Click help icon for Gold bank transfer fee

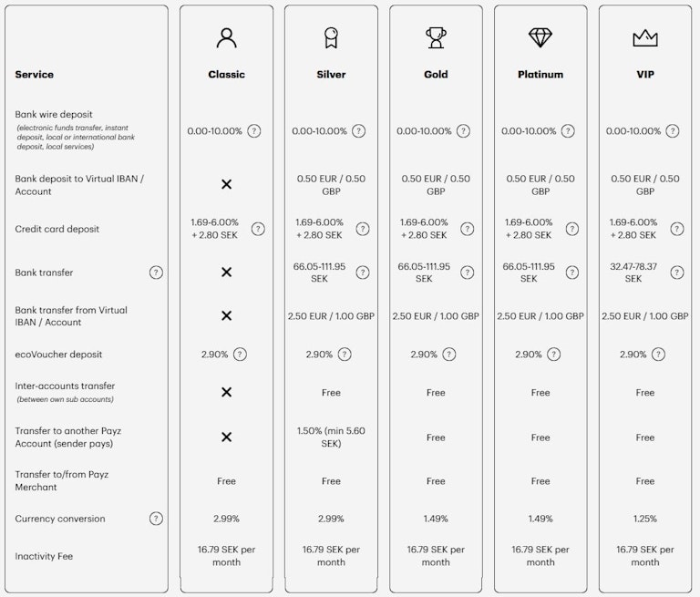468,273
